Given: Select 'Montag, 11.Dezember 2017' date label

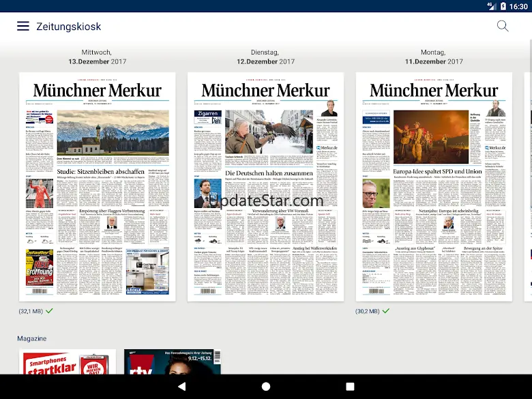Looking at the screenshot, I should click(434, 57).
